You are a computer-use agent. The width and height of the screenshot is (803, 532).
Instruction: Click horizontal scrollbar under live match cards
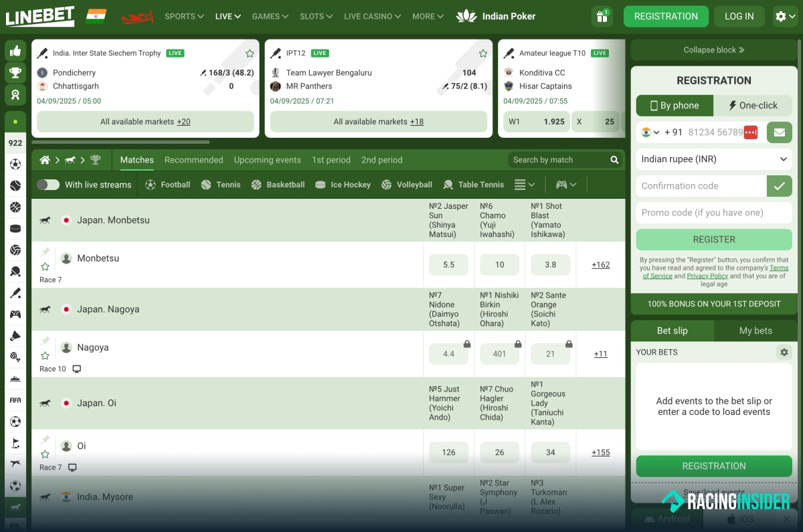(x=120, y=142)
